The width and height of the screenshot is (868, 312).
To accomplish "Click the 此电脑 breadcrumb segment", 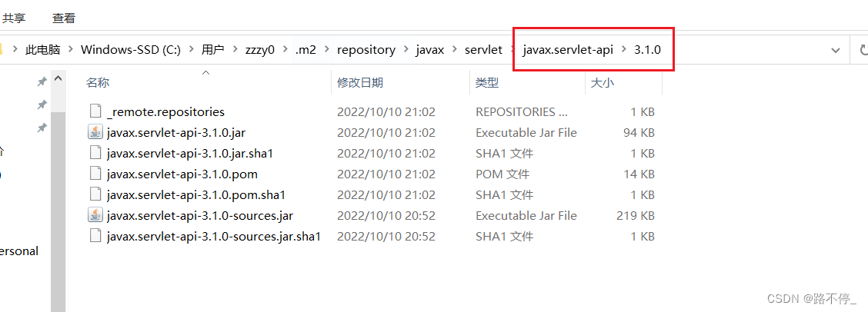I will [42, 50].
